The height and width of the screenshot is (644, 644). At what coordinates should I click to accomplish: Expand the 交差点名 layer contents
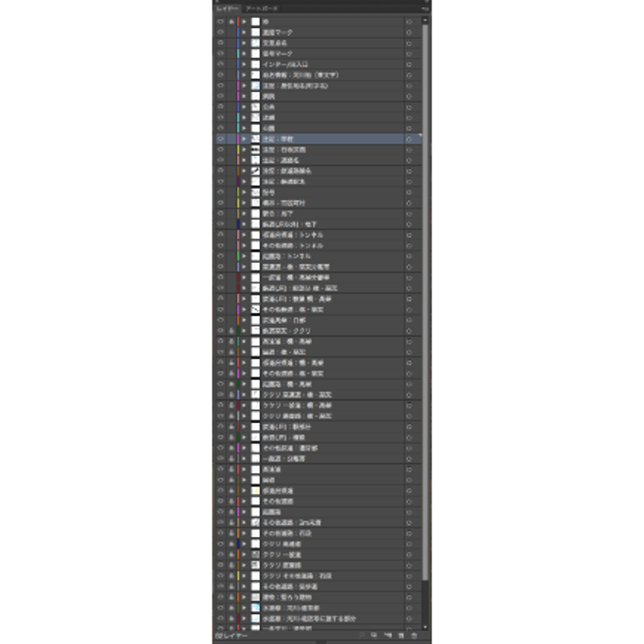pos(244,43)
